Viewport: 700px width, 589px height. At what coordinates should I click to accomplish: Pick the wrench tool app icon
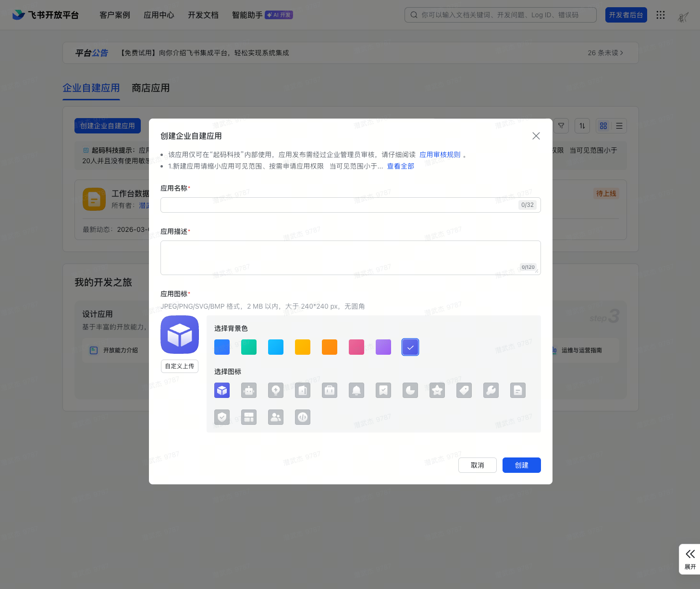click(x=491, y=390)
